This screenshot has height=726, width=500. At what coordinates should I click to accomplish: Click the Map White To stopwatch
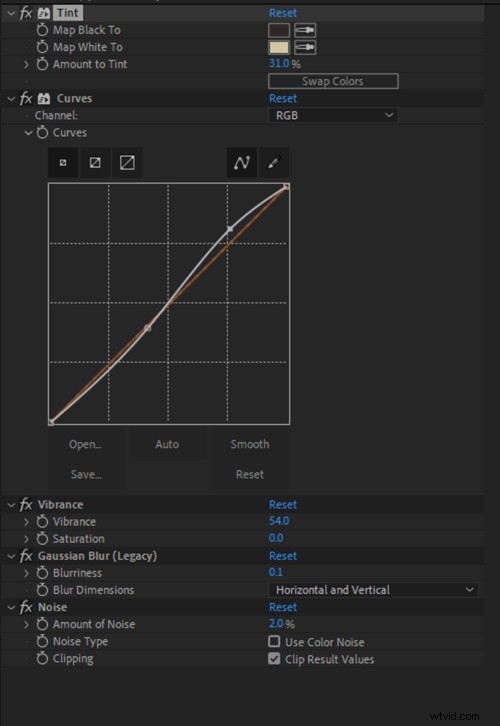[42, 47]
